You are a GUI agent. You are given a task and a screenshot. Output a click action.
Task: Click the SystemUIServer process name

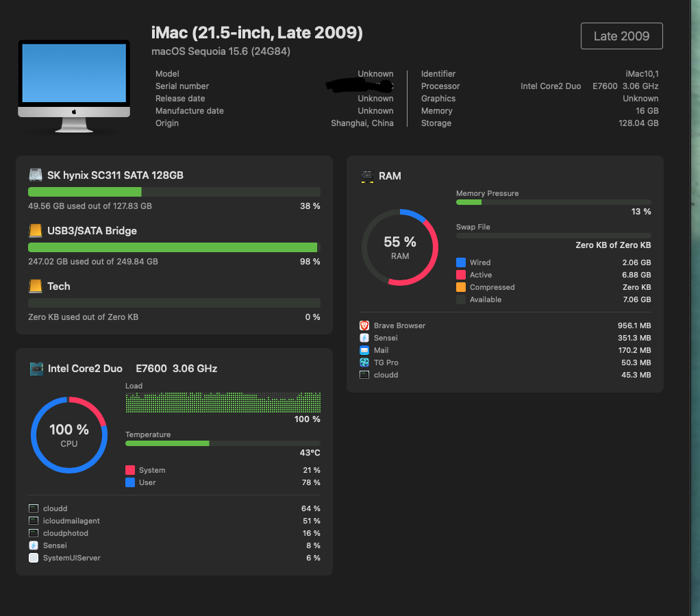click(x=72, y=558)
